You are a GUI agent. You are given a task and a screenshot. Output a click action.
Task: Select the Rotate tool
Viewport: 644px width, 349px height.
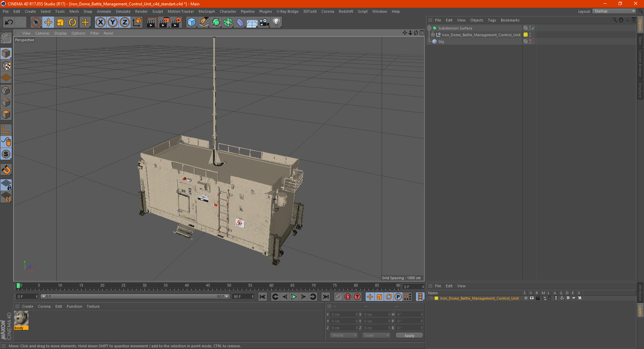click(72, 22)
